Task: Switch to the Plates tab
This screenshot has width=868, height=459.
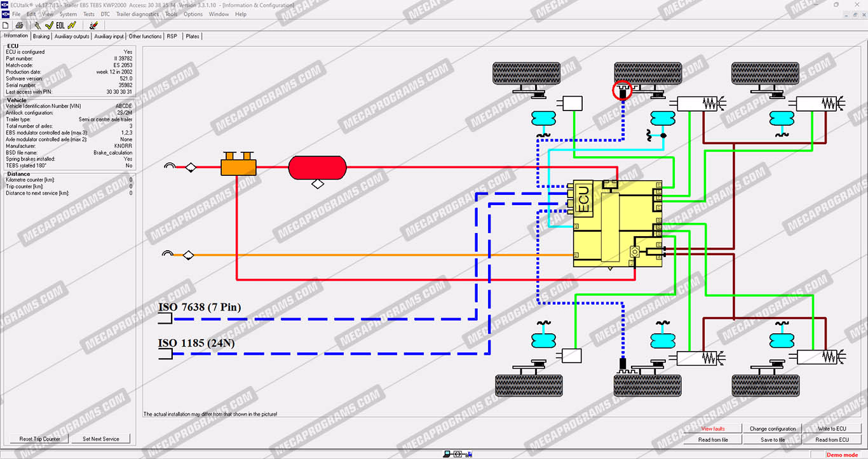Action: (x=193, y=36)
